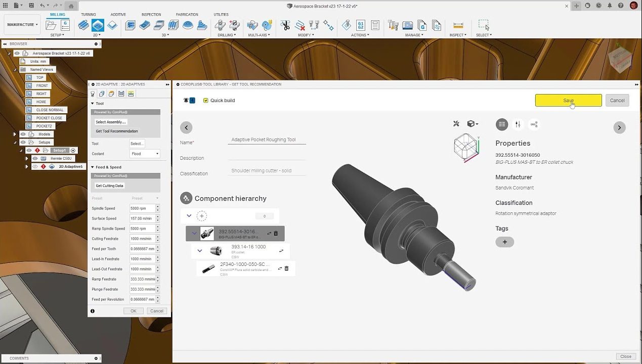The image size is (642, 364).
Task: Toggle the Quick build checkbox
Action: point(206,101)
